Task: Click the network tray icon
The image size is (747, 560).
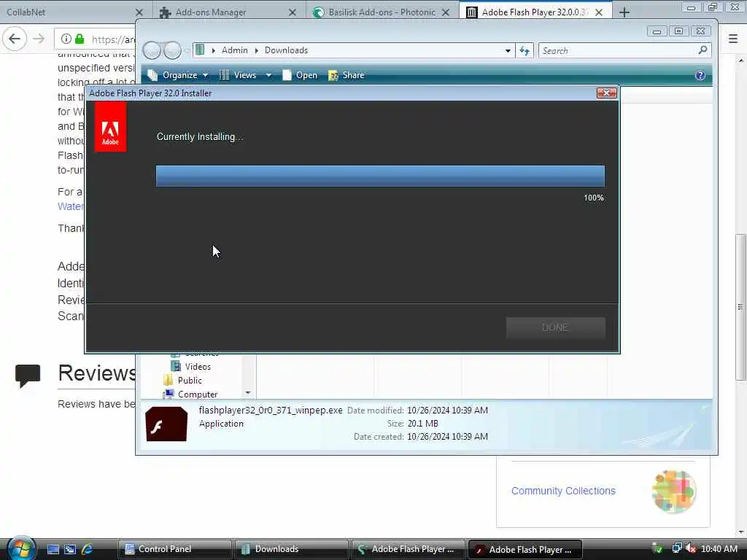Action: (x=676, y=548)
